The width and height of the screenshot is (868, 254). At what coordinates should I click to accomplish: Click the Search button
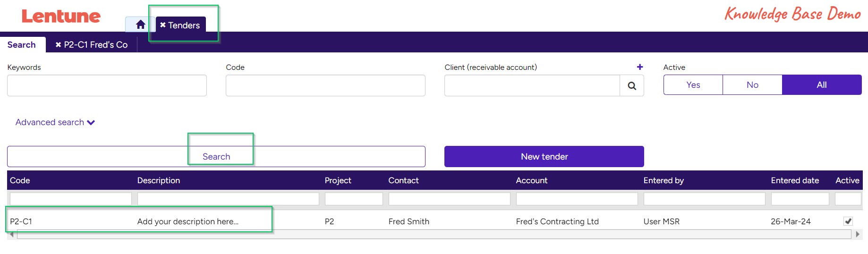(216, 156)
